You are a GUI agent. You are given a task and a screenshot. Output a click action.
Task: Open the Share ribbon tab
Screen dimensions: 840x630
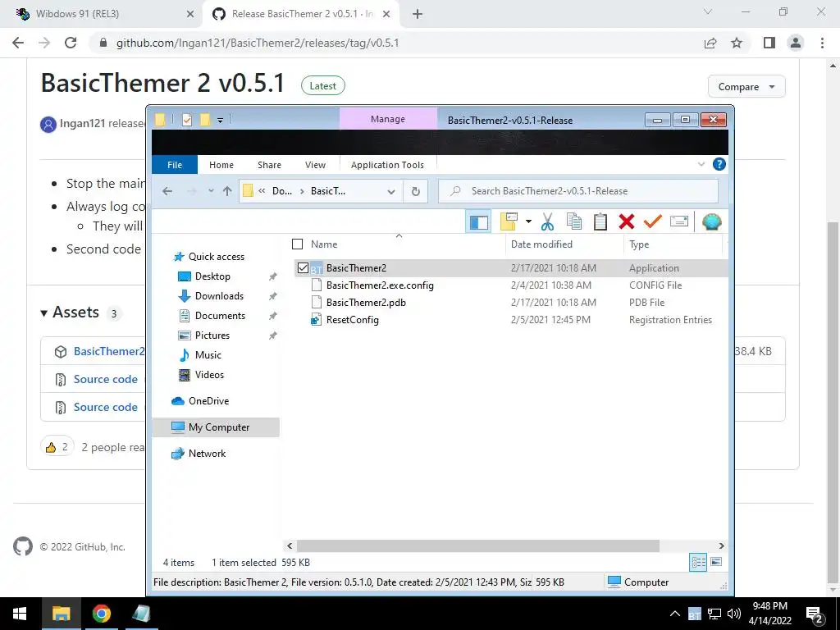[269, 165]
